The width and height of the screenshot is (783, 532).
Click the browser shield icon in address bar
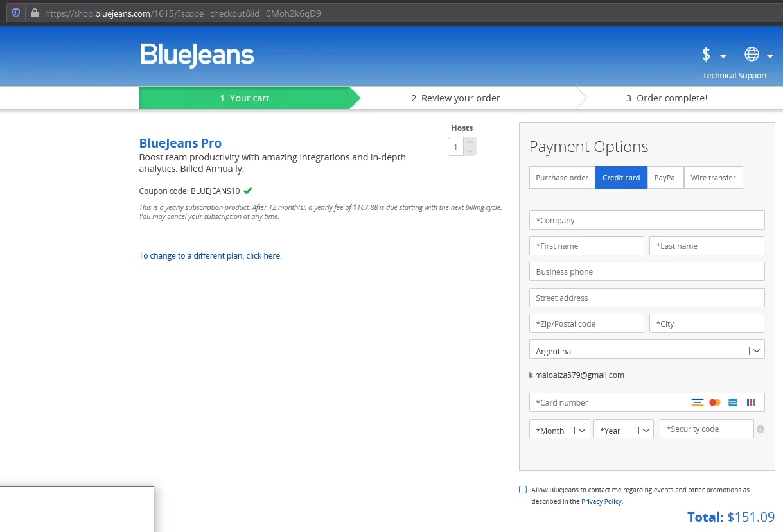(16, 13)
